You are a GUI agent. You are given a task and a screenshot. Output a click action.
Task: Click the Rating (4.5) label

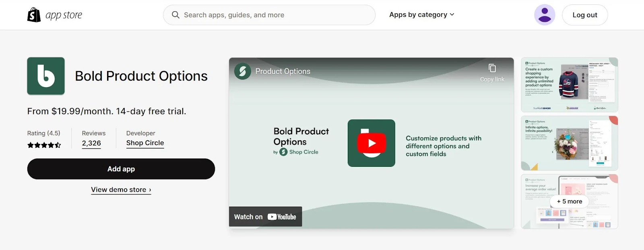[x=44, y=133]
